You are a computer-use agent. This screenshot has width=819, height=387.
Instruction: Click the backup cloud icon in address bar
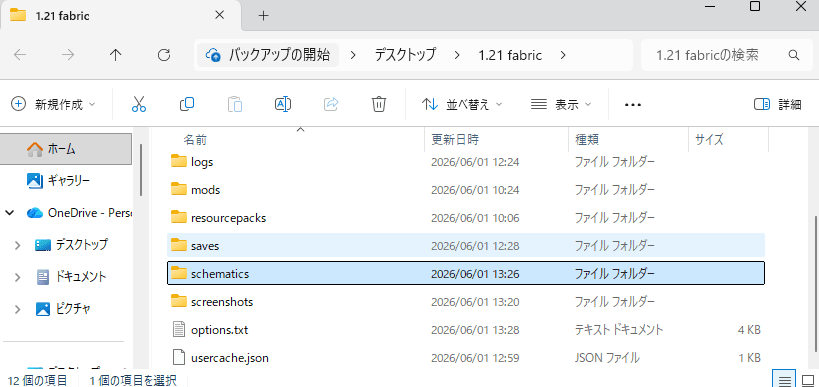[x=213, y=54]
